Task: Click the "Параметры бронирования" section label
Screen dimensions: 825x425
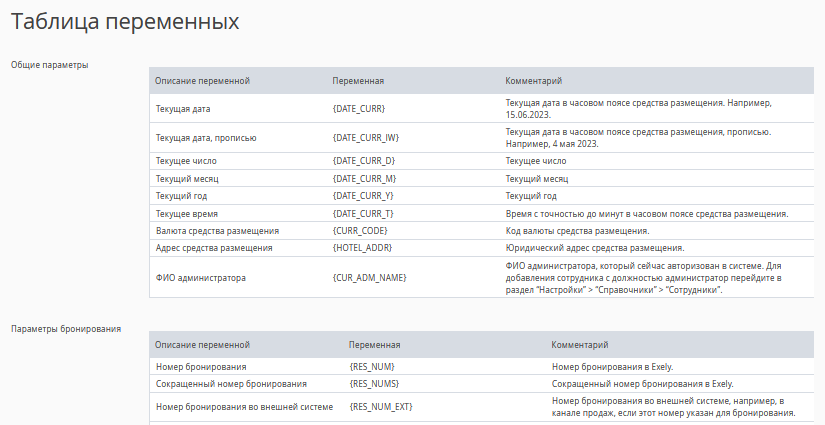Action: pyautogui.click(x=66, y=329)
